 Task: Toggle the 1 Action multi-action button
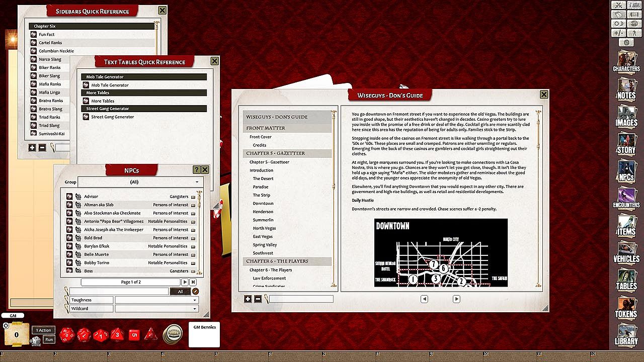(43, 330)
